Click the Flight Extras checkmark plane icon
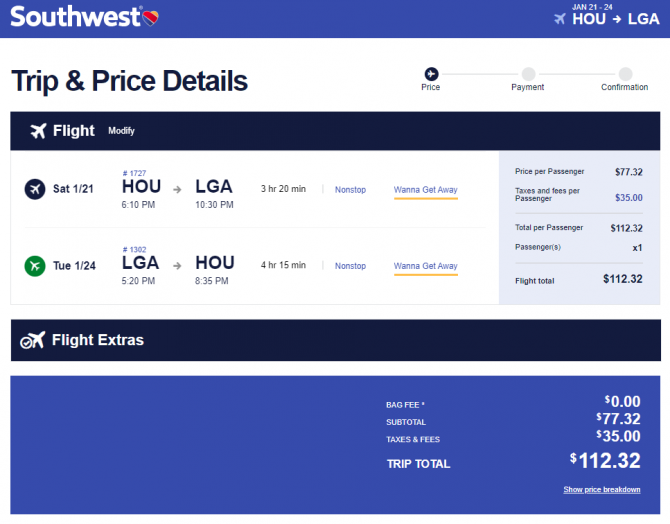Viewport: 670px width, 524px height. [32, 340]
